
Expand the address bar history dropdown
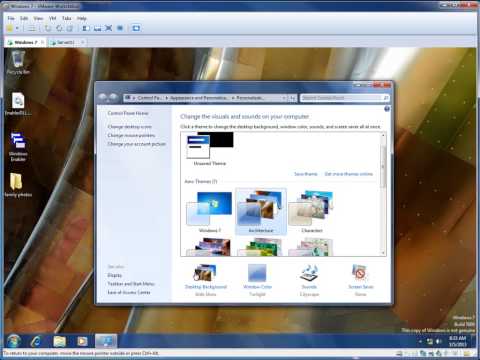point(284,98)
